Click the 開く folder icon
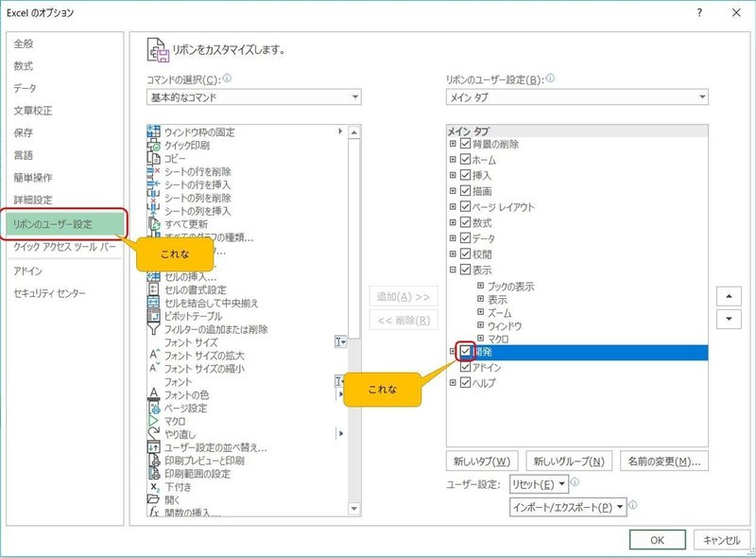Image resolution: width=756 pixels, height=558 pixels. click(153, 499)
